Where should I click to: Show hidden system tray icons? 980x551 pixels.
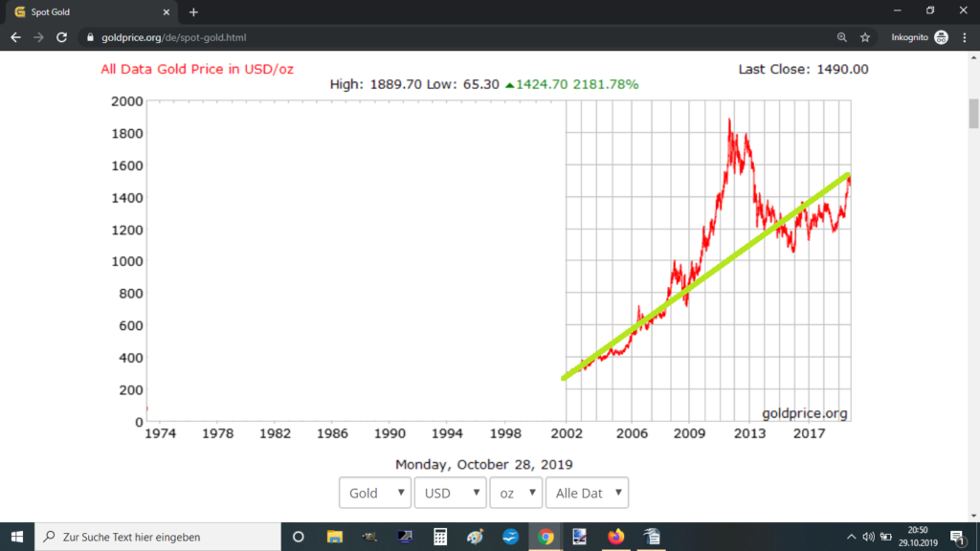coord(851,537)
